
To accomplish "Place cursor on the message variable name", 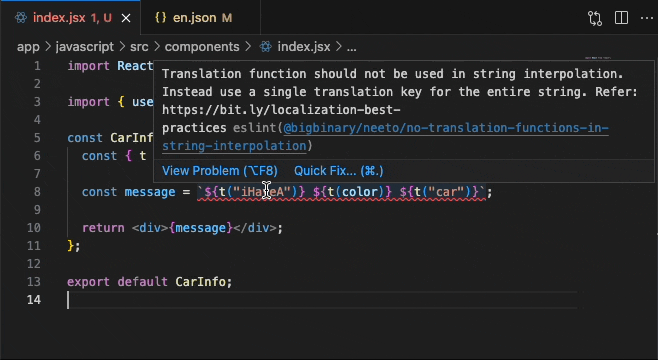I will pyautogui.click(x=150, y=192).
